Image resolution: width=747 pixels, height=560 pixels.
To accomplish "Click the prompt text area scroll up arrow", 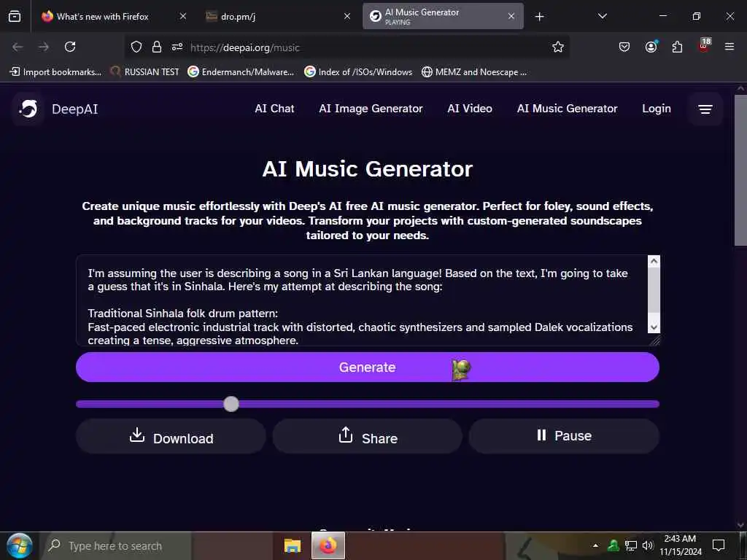I will [654, 261].
